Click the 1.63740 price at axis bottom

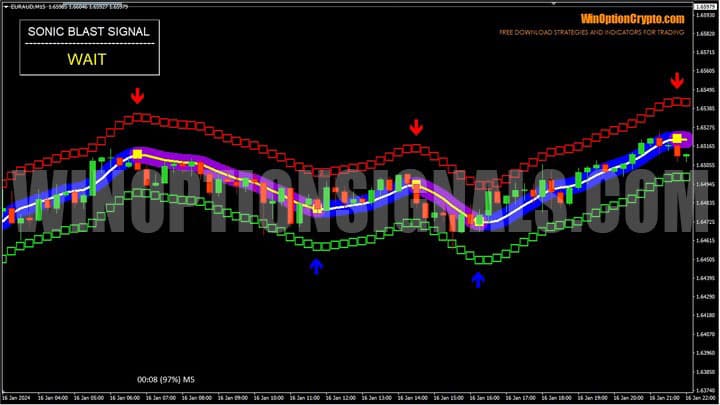coord(706,391)
